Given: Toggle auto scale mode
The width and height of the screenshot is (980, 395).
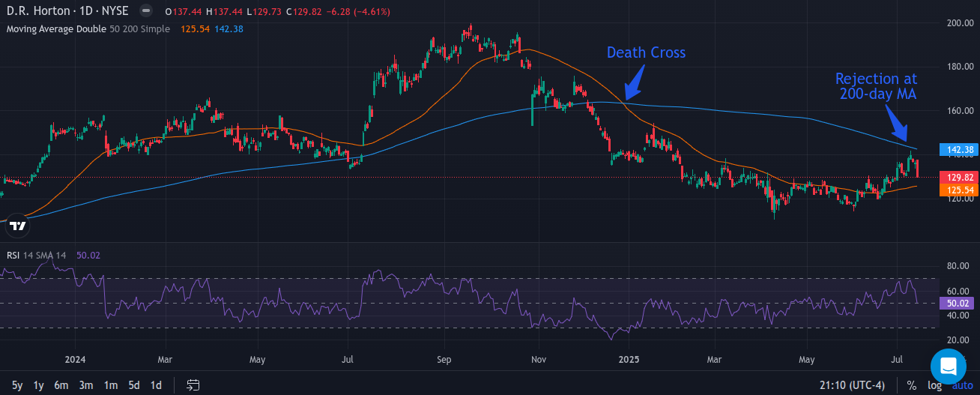Looking at the screenshot, I should coord(962,385).
